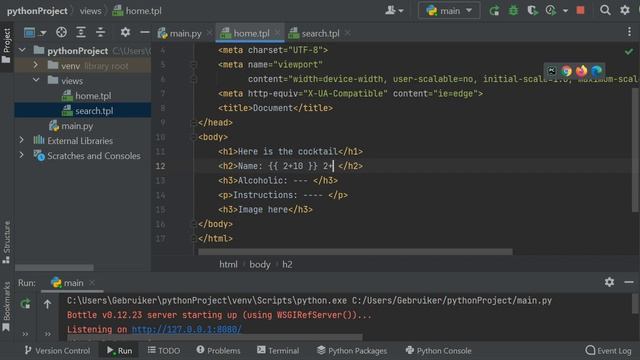This screenshot has height=360, width=640.
Task: Open Search Everywhere magnifier
Action: 605,10
